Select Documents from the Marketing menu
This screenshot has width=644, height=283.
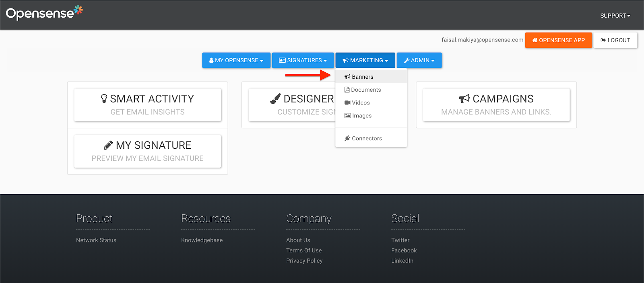click(371, 90)
